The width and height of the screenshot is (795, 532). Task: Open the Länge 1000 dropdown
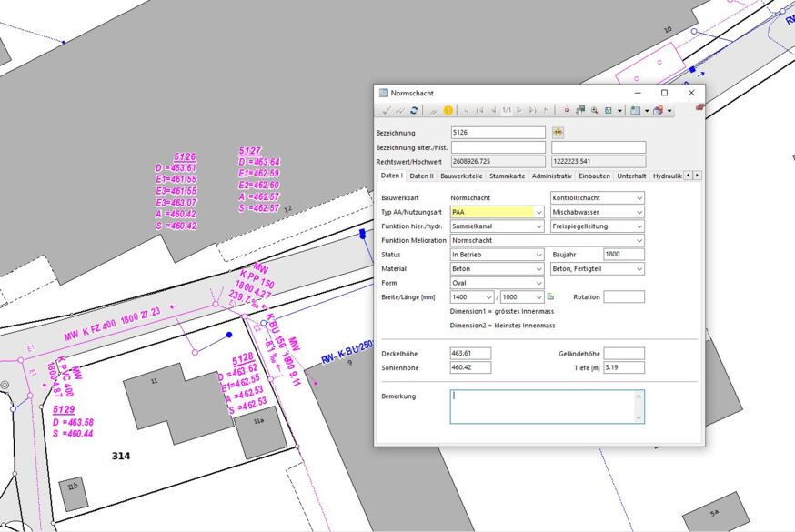pos(522,296)
